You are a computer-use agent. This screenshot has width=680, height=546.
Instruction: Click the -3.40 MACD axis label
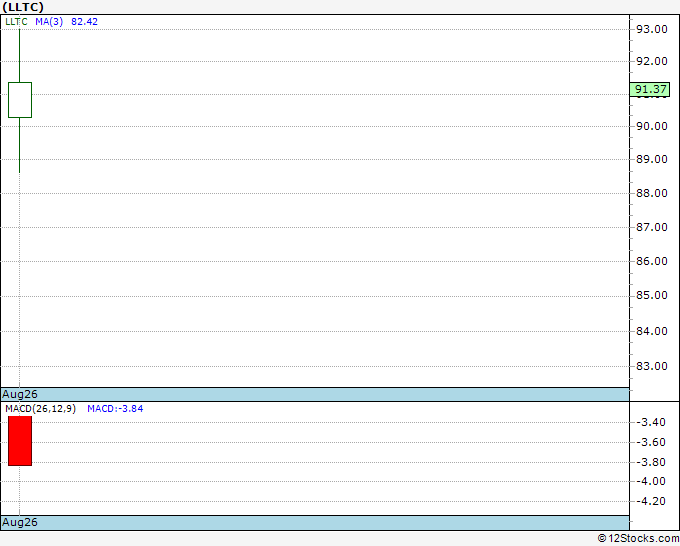(x=651, y=422)
